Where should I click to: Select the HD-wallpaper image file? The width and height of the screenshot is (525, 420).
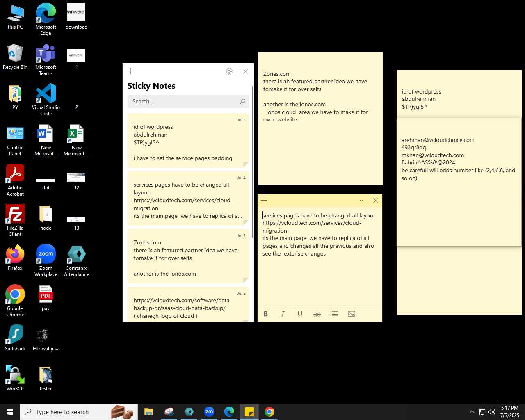[46, 339]
